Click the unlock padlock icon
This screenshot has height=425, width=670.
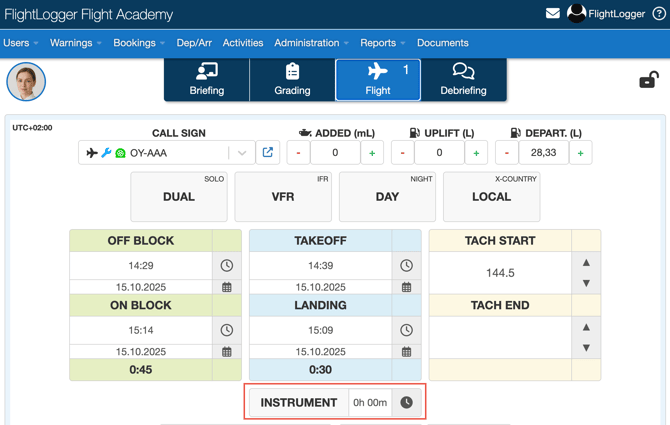tap(649, 81)
